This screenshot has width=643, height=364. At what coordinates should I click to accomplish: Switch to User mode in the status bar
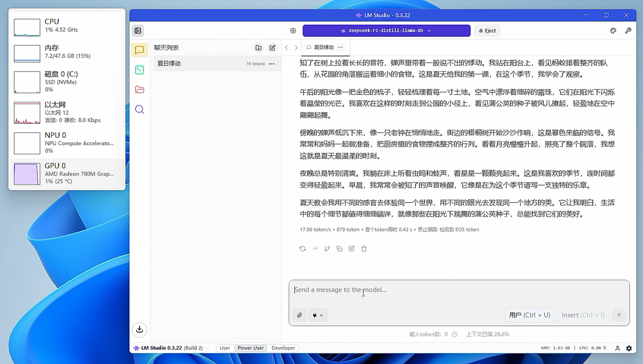[224, 348]
